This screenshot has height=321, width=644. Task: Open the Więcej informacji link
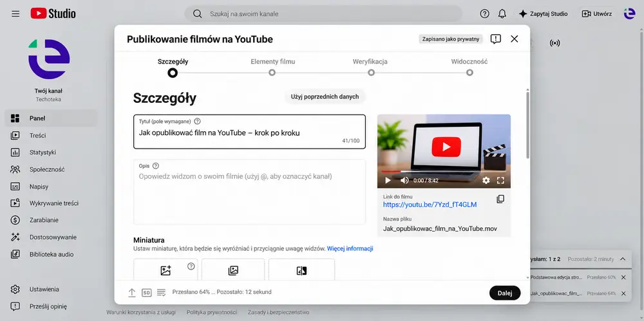(x=350, y=249)
